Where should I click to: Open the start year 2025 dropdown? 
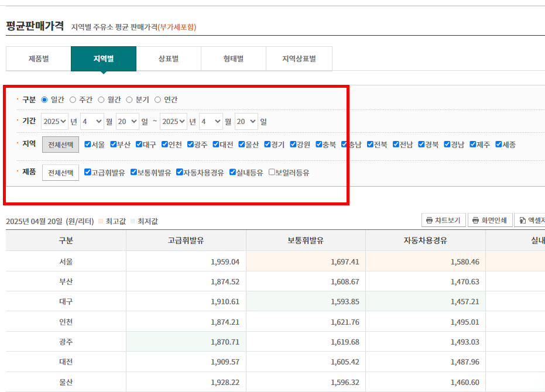click(54, 121)
